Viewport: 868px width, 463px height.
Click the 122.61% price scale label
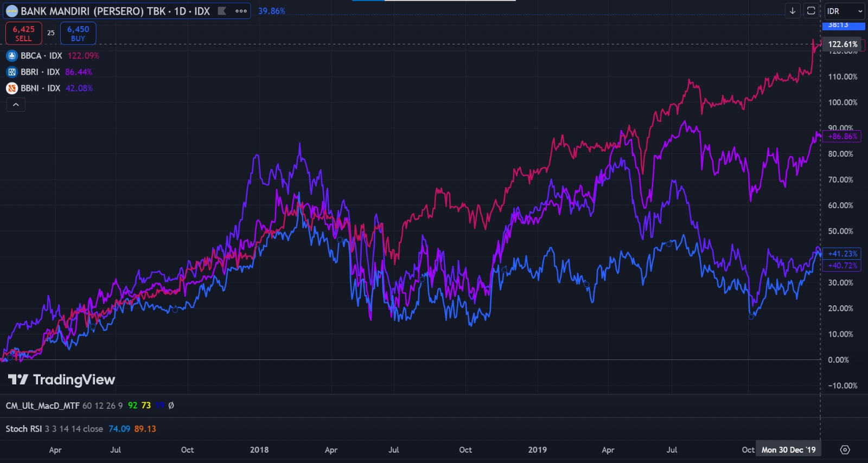(x=843, y=44)
